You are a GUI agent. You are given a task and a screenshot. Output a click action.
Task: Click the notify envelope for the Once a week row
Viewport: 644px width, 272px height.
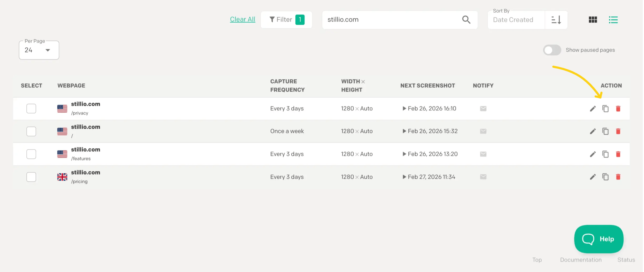pyautogui.click(x=483, y=131)
